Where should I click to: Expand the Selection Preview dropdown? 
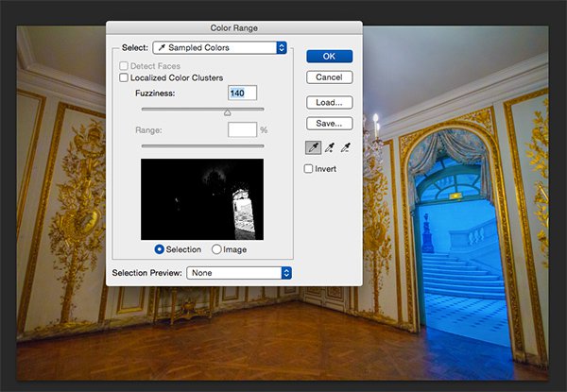(239, 273)
